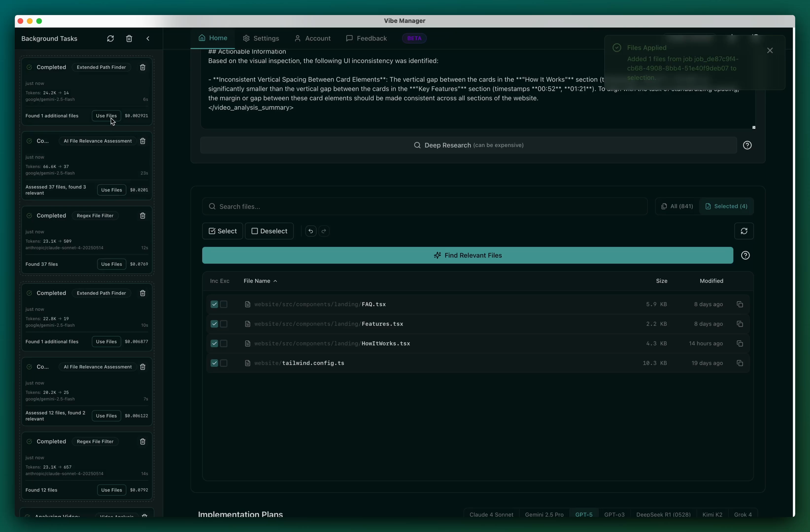Click the resize handle of the task description textarea
Image resolution: width=810 pixels, height=532 pixels.
click(x=754, y=128)
